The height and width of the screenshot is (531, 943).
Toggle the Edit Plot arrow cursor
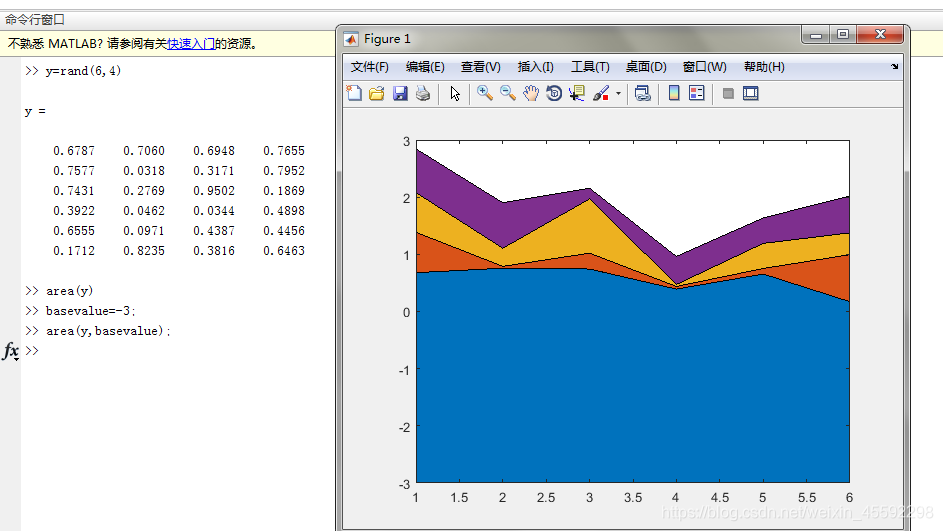[455, 93]
